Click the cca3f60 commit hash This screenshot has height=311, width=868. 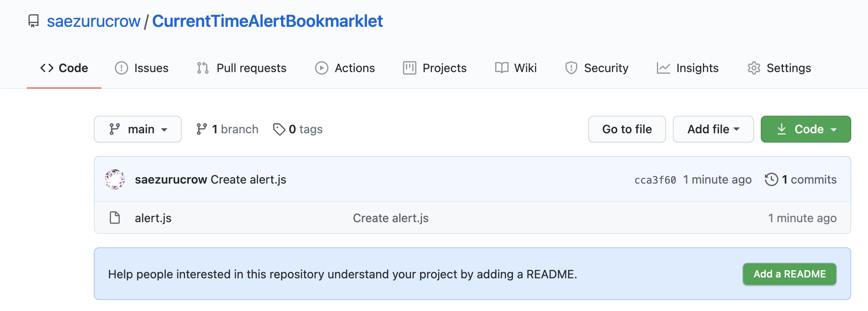point(655,180)
